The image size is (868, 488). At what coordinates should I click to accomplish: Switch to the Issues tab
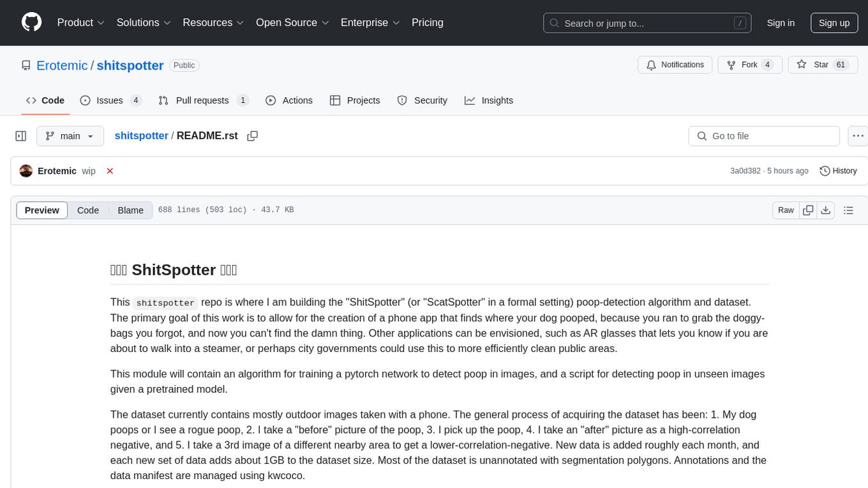pyautogui.click(x=110, y=100)
